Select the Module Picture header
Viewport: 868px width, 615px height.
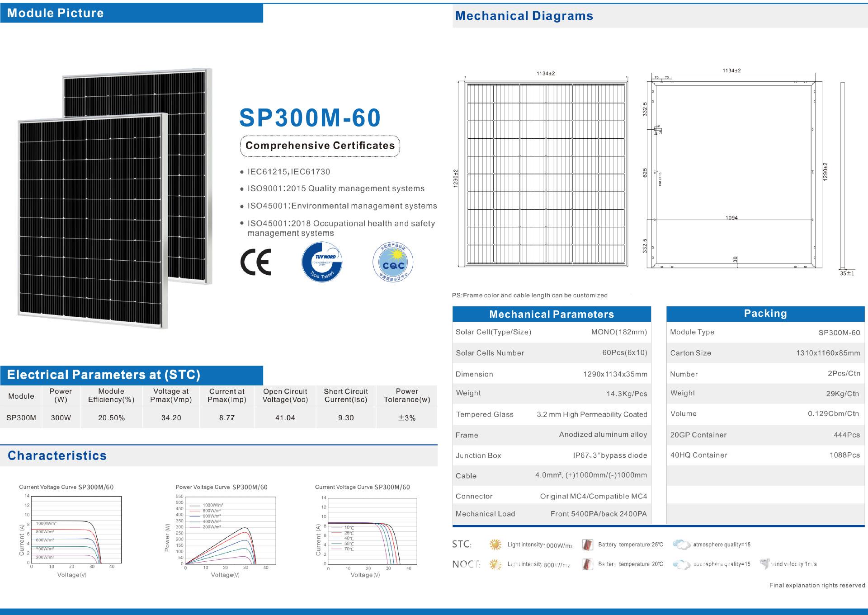click(131, 13)
